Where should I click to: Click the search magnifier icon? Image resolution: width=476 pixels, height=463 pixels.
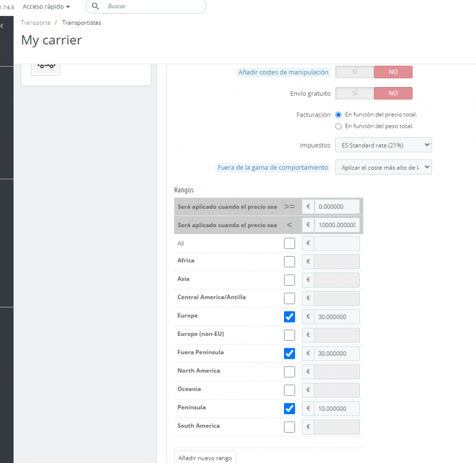95,6
